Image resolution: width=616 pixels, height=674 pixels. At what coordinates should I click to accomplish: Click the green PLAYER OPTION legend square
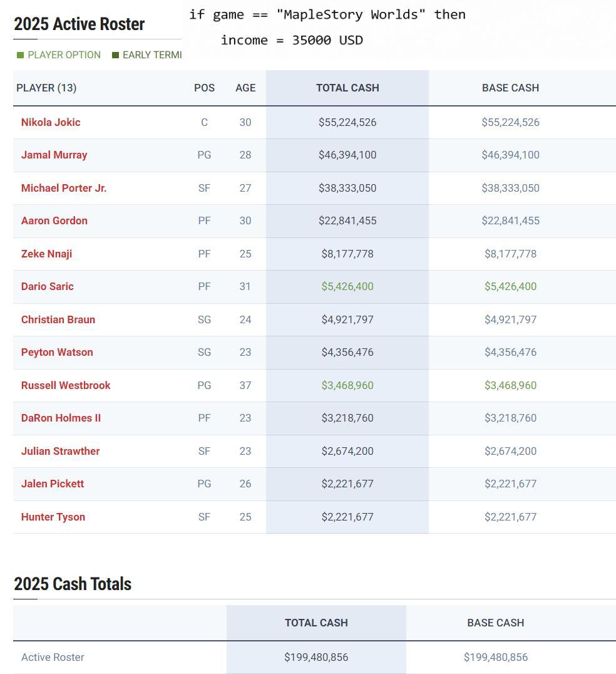pyautogui.click(x=20, y=55)
